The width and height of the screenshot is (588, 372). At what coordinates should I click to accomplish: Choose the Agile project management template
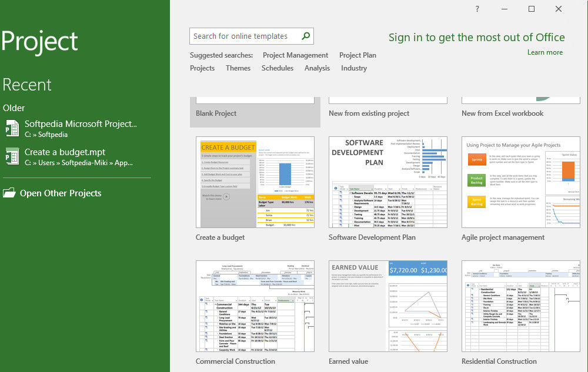click(x=520, y=183)
